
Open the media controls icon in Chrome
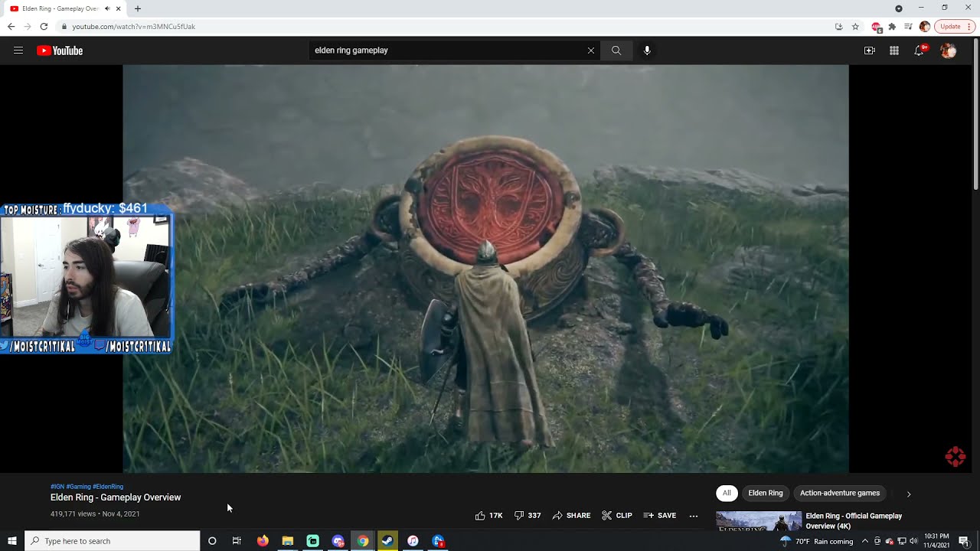pos(908,27)
